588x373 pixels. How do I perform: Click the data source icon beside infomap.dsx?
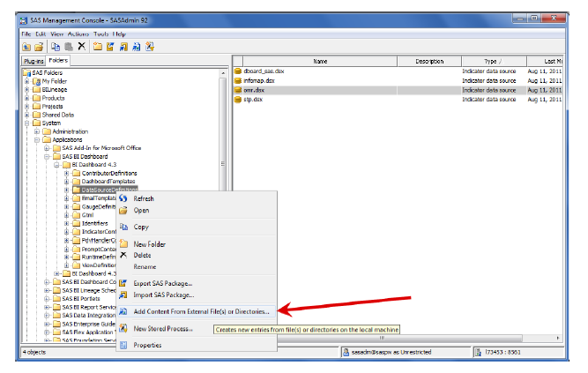click(238, 80)
